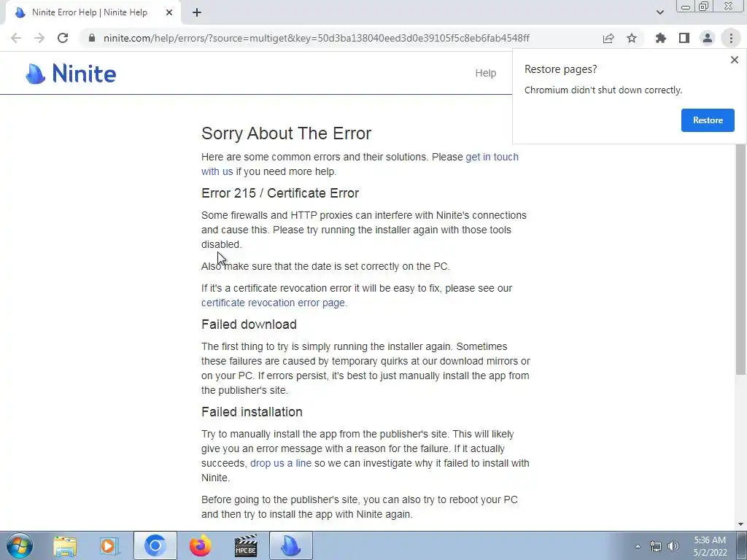Screen dimensions: 747x560
Task: Open the Help link in header
Action: (x=485, y=73)
